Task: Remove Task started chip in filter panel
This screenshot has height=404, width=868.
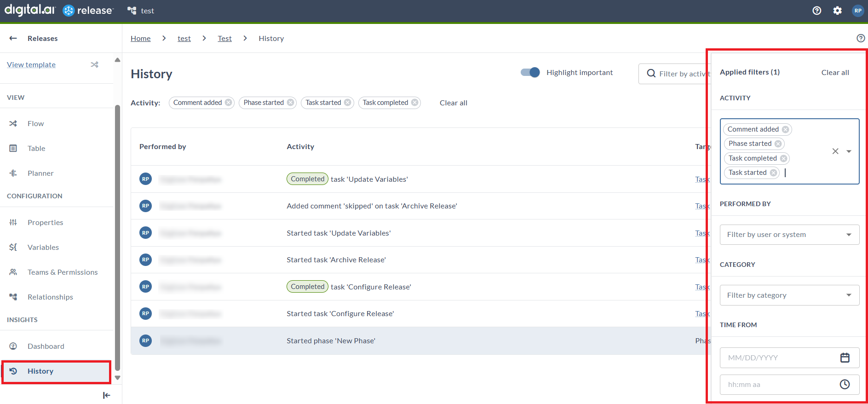Action: [774, 173]
